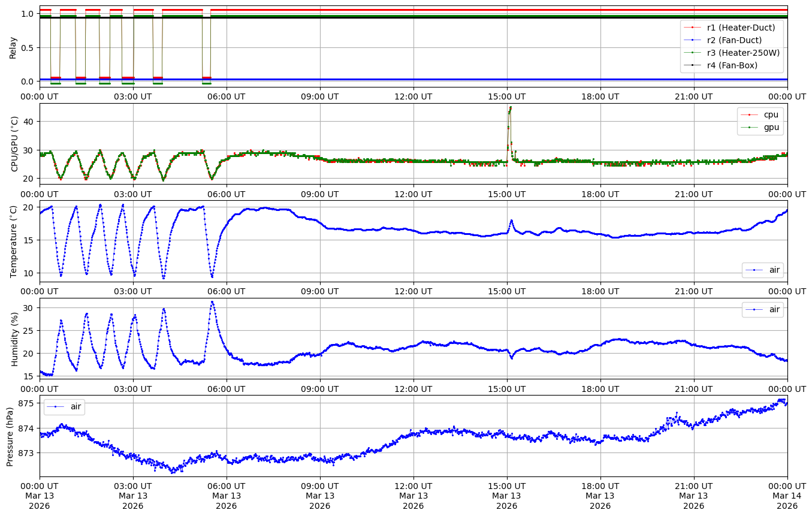Click the r1 (Heater-Duct) legend entry
This screenshot has height=516, width=812.
pyautogui.click(x=741, y=27)
